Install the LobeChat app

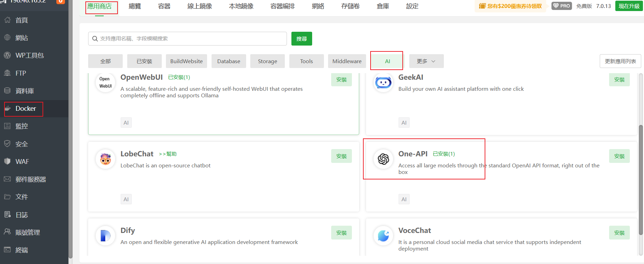(342, 156)
